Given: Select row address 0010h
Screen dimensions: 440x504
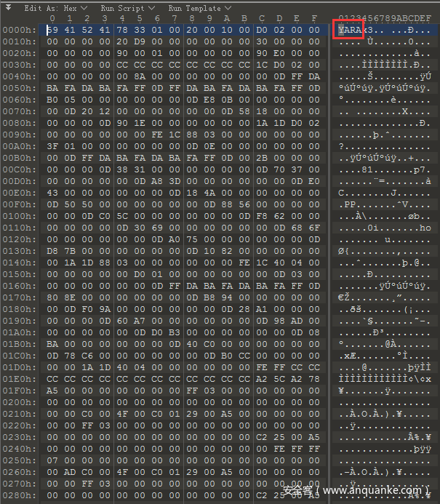Looking at the screenshot, I should tap(20, 41).
